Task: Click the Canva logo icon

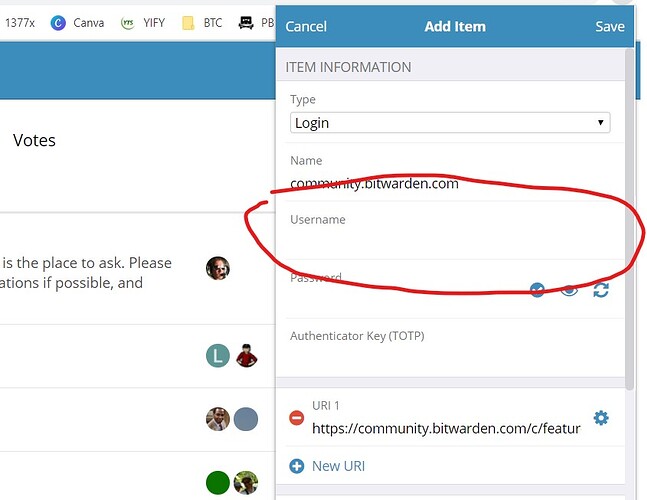Action: click(58, 23)
